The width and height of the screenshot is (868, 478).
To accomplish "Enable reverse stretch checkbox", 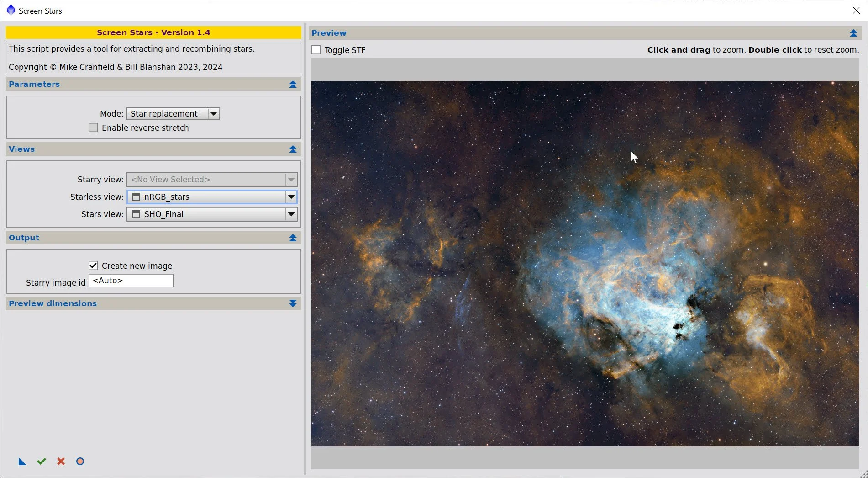I will point(93,128).
